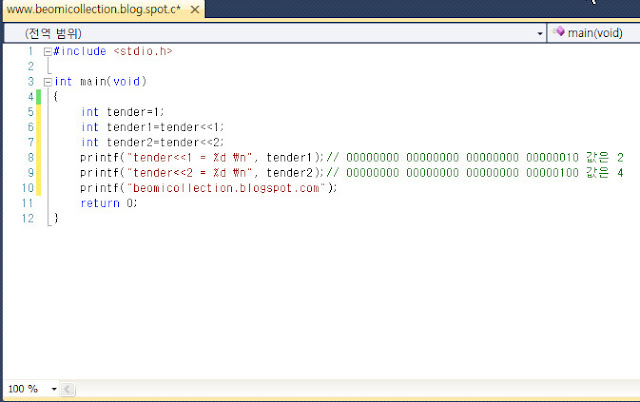Click the "tender<<2 = %d" string literal
The width and height of the screenshot is (640, 402).
[x=189, y=173]
